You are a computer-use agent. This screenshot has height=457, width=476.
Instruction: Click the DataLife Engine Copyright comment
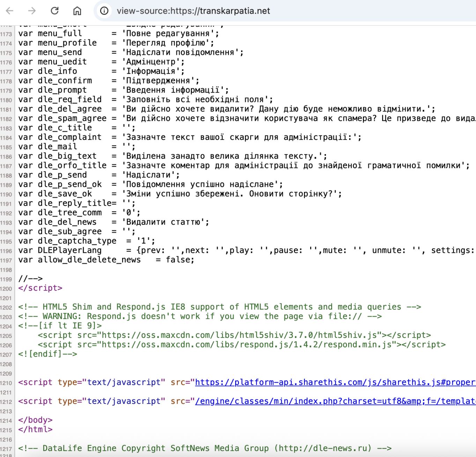click(205, 448)
